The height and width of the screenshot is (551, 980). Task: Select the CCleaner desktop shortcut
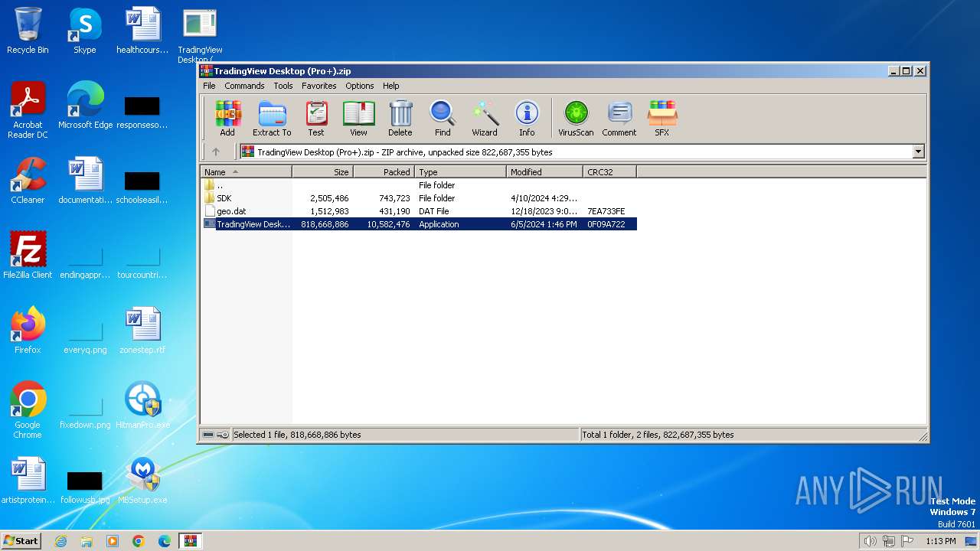[x=28, y=181]
